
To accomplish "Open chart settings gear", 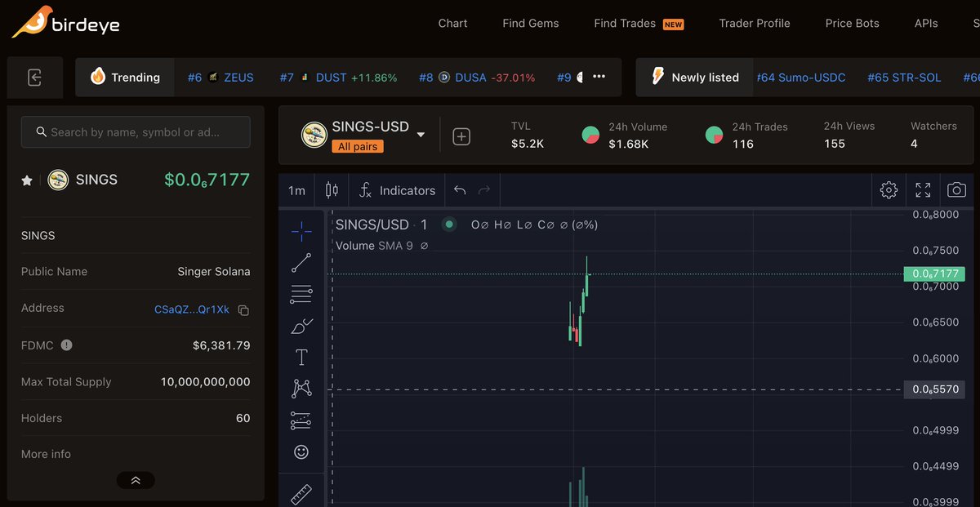I will (889, 190).
